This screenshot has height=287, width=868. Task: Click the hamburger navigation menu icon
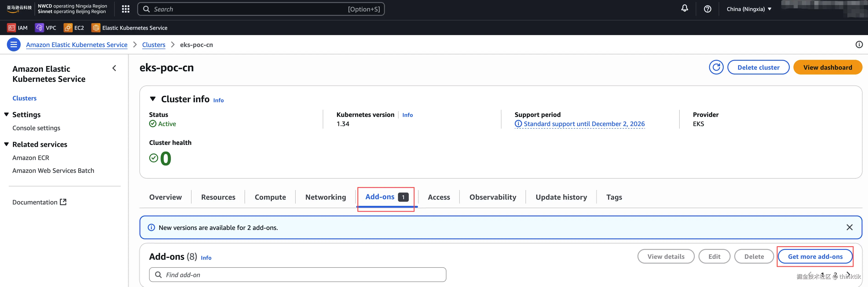(14, 44)
